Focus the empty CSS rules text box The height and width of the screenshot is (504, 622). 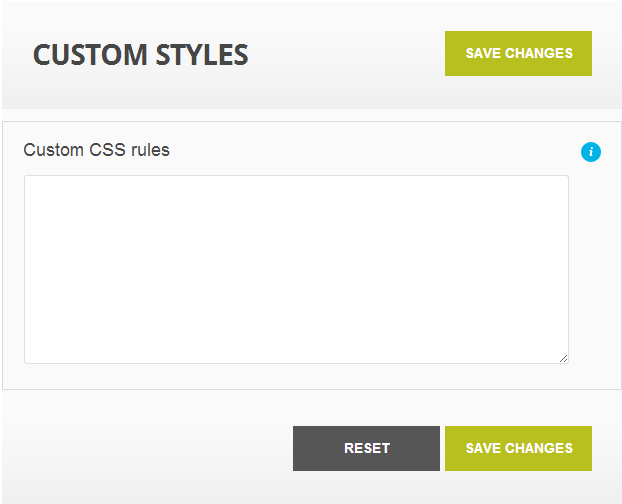296,269
